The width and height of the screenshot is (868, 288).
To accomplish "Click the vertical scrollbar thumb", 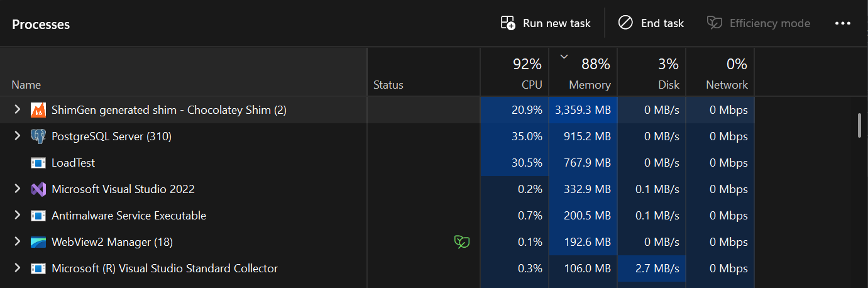I will click(x=859, y=125).
